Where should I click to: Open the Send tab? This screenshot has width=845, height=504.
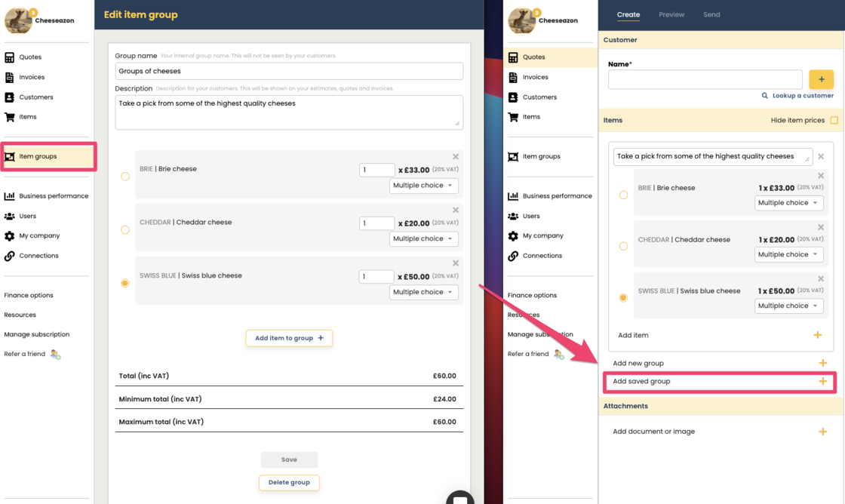(711, 14)
